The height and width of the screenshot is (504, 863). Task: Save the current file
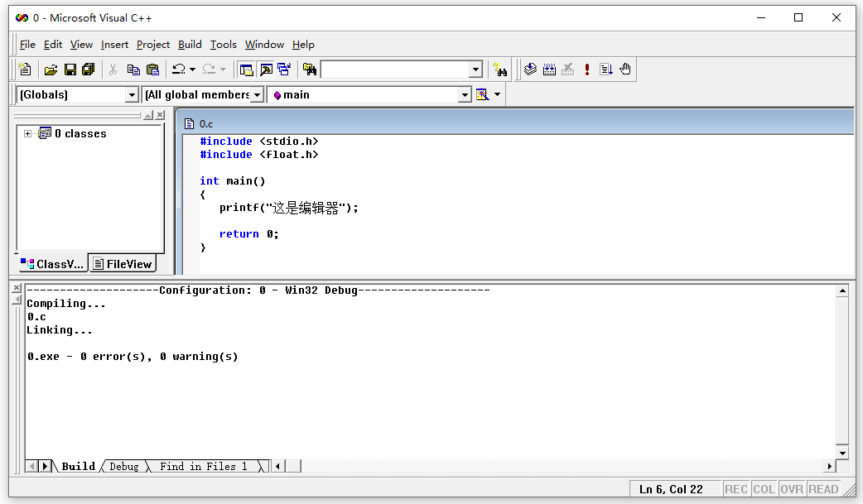[70, 70]
